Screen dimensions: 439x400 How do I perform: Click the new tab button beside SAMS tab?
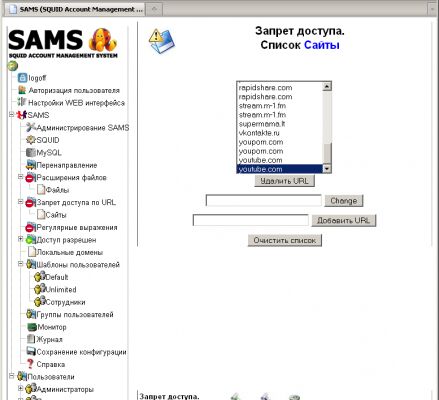point(154,9)
